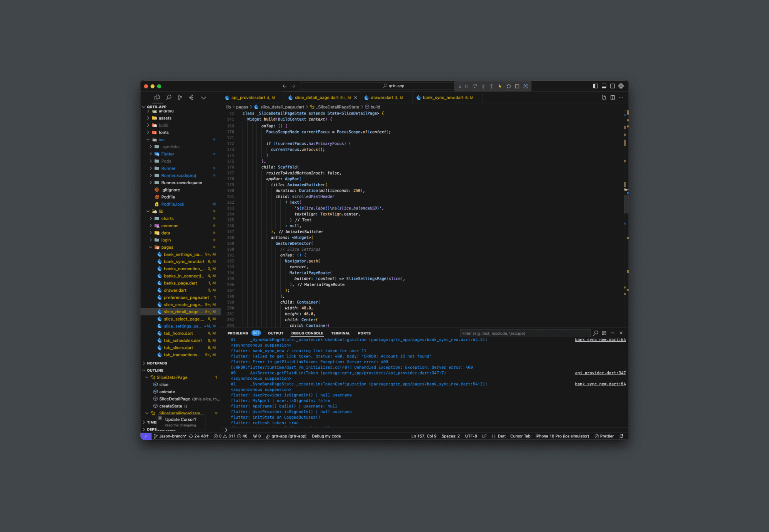
Task: Toggle the secondary sidebar visibility
Action: pos(613,86)
